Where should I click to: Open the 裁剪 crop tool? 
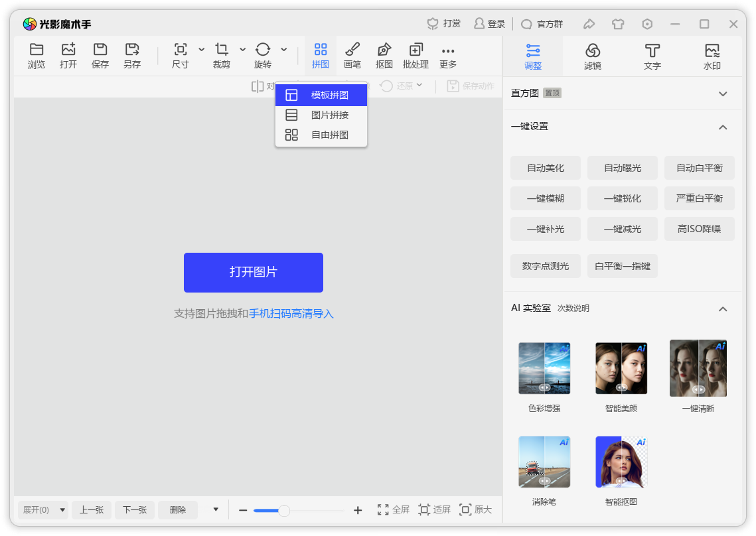click(x=221, y=56)
